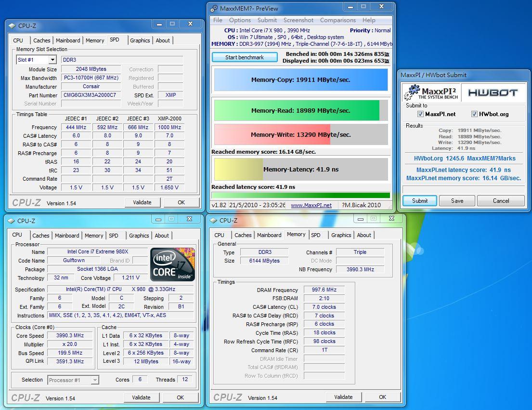Click the Command Rate 1T value
Viewport: 532px width, 410px height.
click(x=324, y=350)
